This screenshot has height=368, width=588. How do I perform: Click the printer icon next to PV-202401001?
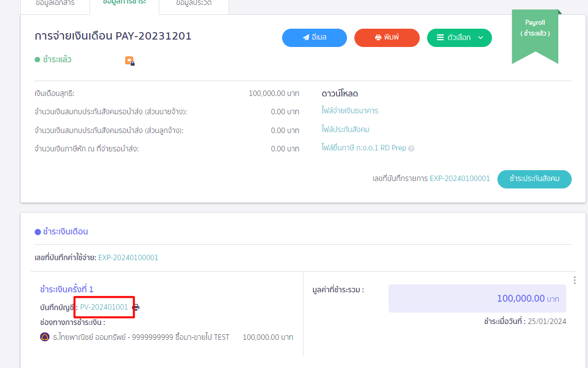tap(136, 307)
